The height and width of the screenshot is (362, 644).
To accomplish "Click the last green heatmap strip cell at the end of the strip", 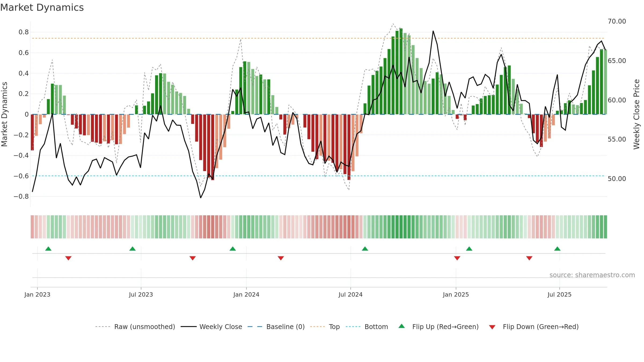I will [x=605, y=227].
